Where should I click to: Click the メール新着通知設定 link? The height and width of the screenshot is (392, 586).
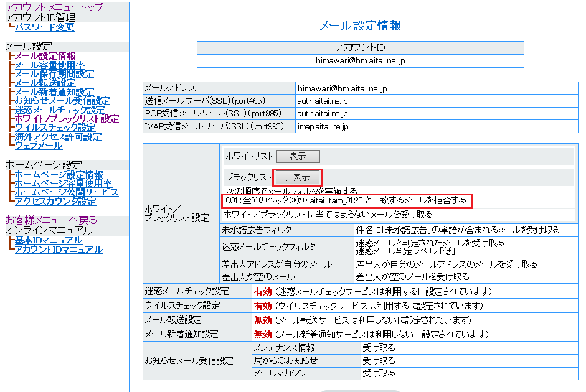(x=54, y=92)
